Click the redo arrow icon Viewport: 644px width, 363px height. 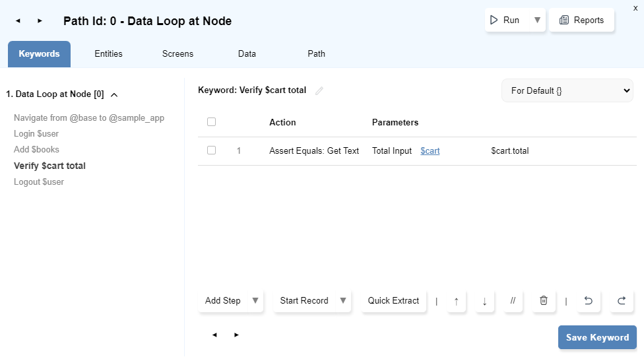[x=621, y=301]
